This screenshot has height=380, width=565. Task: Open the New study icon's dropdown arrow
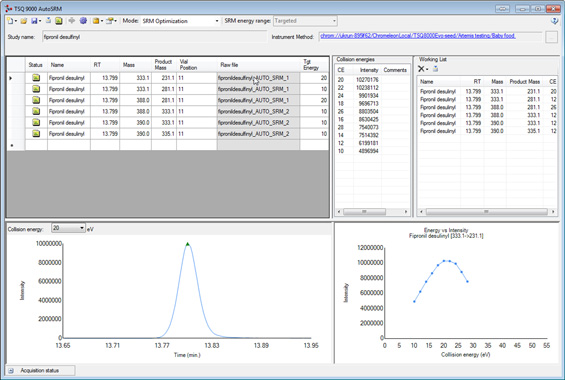[x=15, y=21]
